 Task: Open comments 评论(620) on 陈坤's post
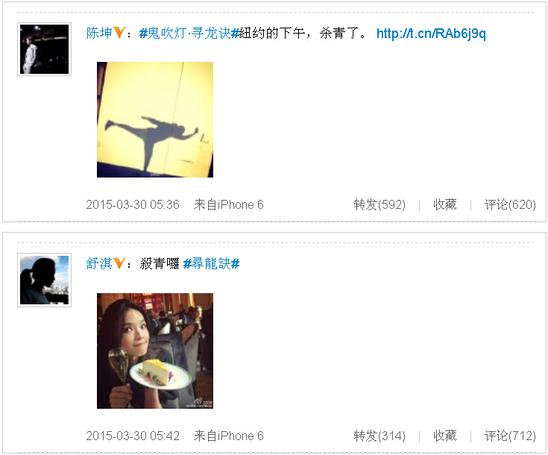510,204
